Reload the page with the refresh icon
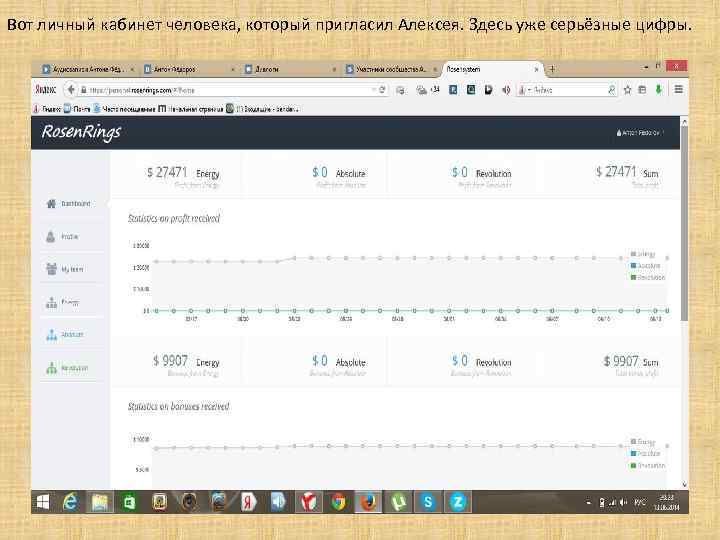This screenshot has height=540, width=720. point(382,90)
